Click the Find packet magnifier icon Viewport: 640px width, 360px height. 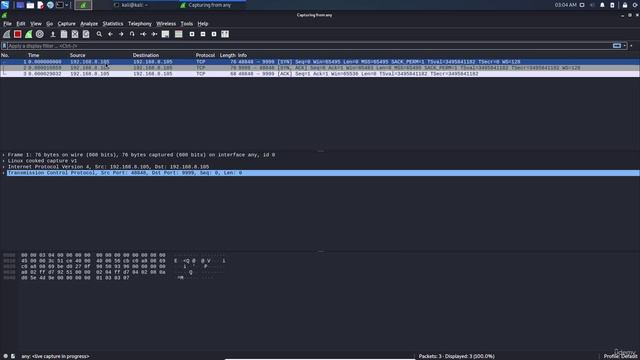click(x=99, y=34)
